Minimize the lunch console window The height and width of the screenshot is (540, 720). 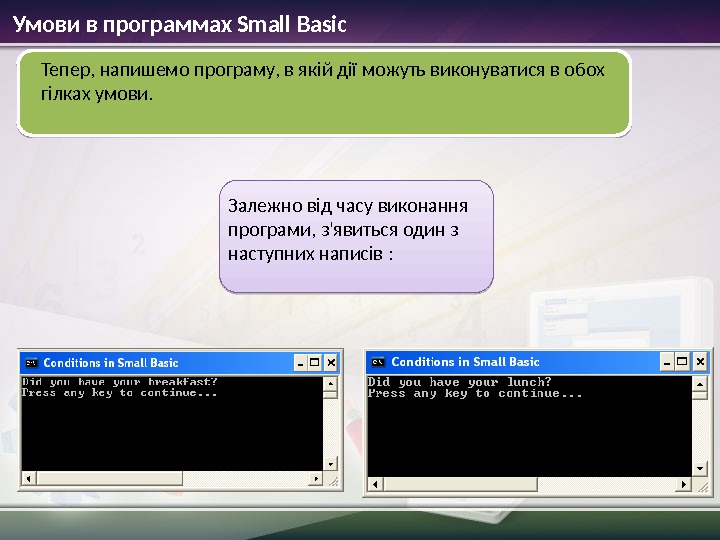pyautogui.click(x=667, y=362)
